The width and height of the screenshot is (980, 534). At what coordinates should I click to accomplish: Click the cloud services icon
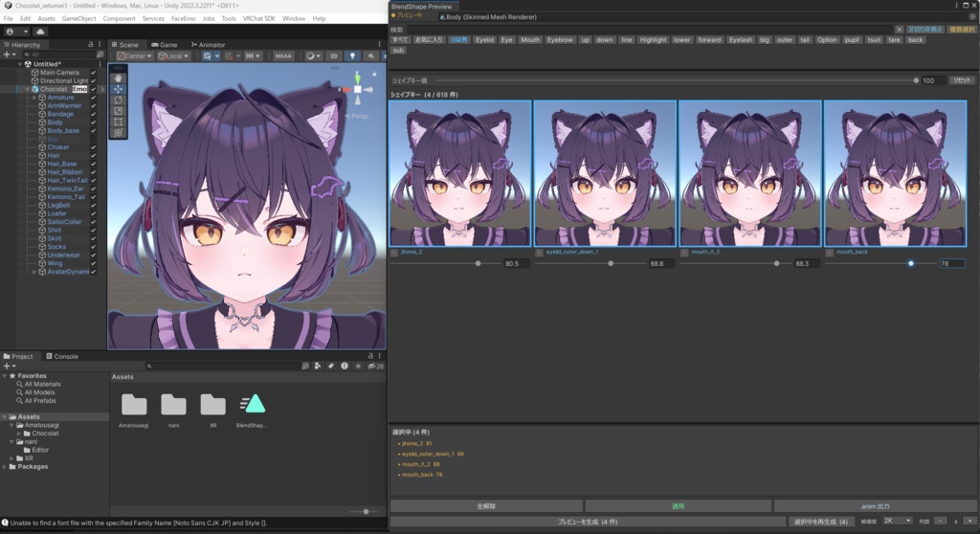(x=40, y=32)
